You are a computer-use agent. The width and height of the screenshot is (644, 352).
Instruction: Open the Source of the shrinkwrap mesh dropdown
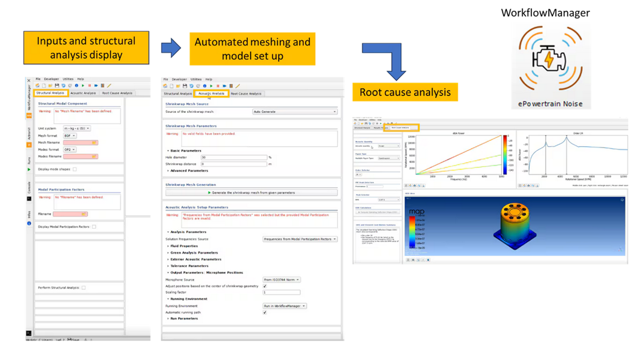[294, 112]
